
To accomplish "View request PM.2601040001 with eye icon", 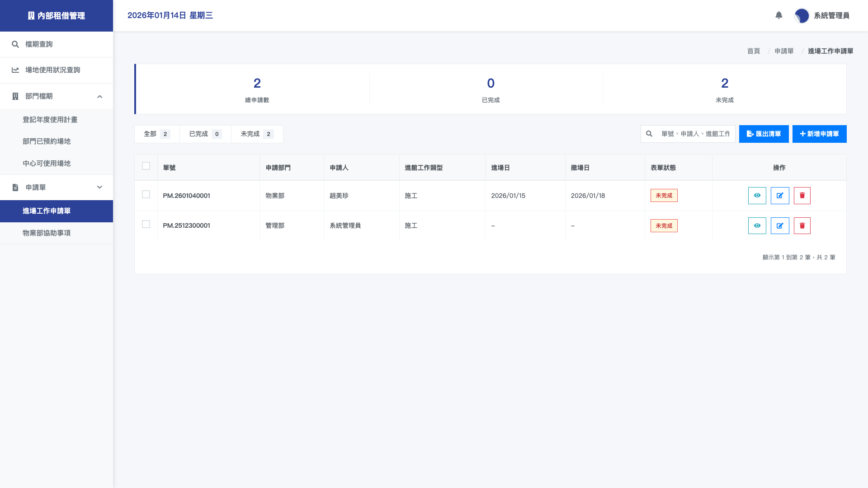I will (757, 196).
